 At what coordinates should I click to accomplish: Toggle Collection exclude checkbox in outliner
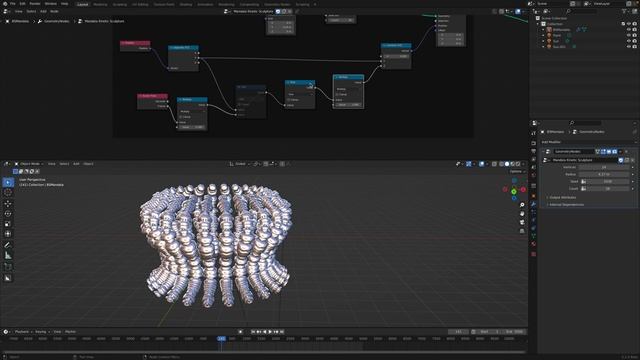(623, 24)
